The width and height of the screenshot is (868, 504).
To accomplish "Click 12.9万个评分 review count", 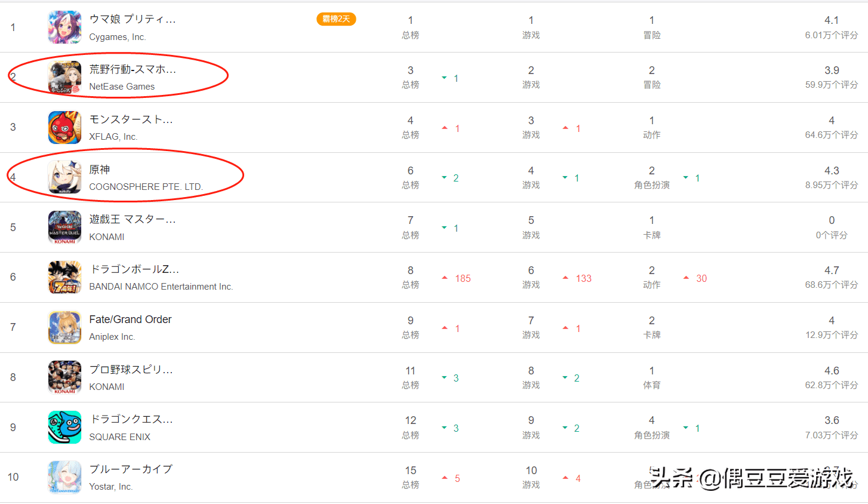I will pyautogui.click(x=832, y=335).
